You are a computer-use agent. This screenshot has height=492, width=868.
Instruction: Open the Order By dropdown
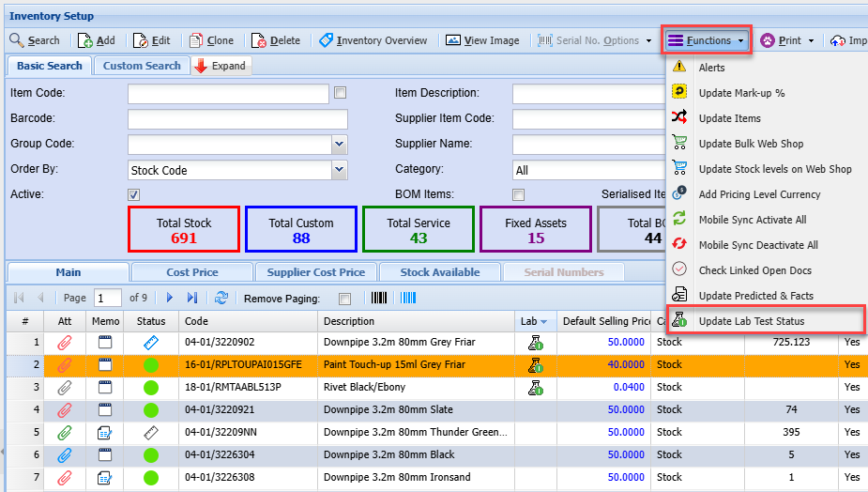coord(339,170)
